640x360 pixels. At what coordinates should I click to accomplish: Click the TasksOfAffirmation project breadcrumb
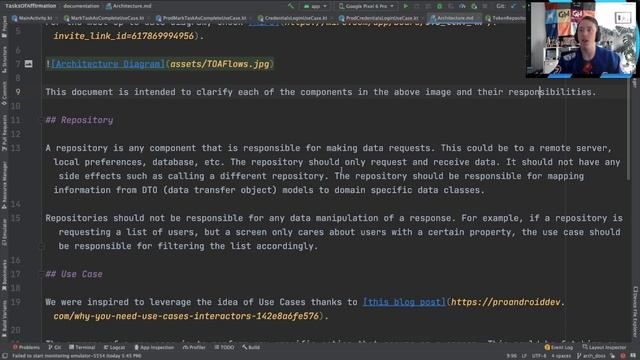tap(31, 6)
